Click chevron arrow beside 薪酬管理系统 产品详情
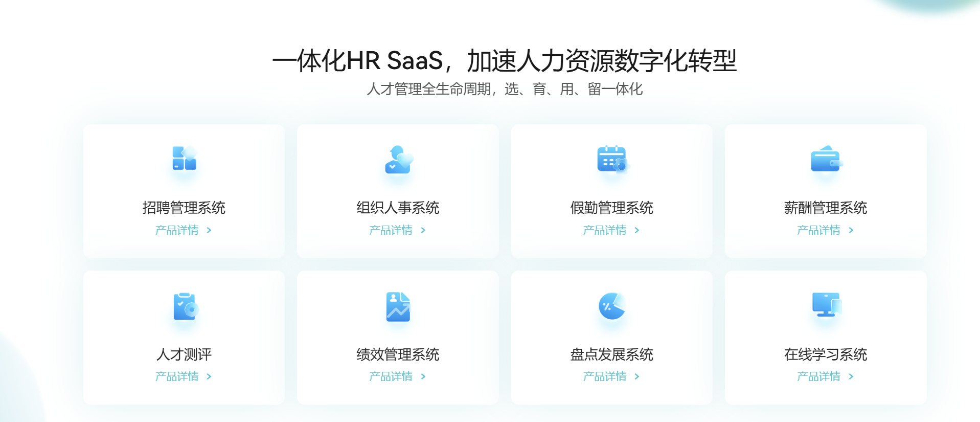Viewport: 980px width, 422px height. tap(851, 230)
